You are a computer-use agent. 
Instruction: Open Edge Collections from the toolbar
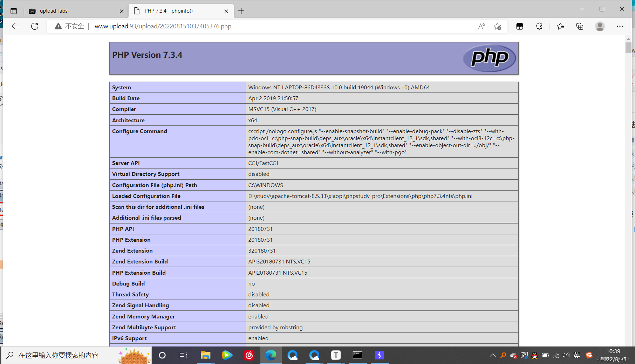[x=580, y=26]
